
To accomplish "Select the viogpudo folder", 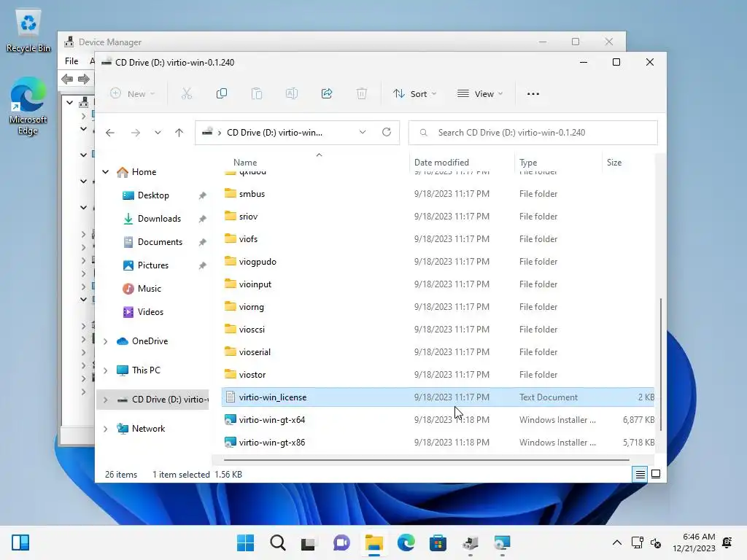I will tap(438, 262).
